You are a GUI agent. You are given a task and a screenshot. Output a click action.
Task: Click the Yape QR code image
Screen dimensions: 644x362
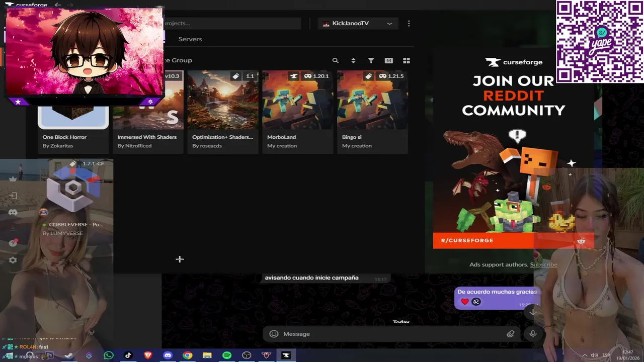point(600,41)
